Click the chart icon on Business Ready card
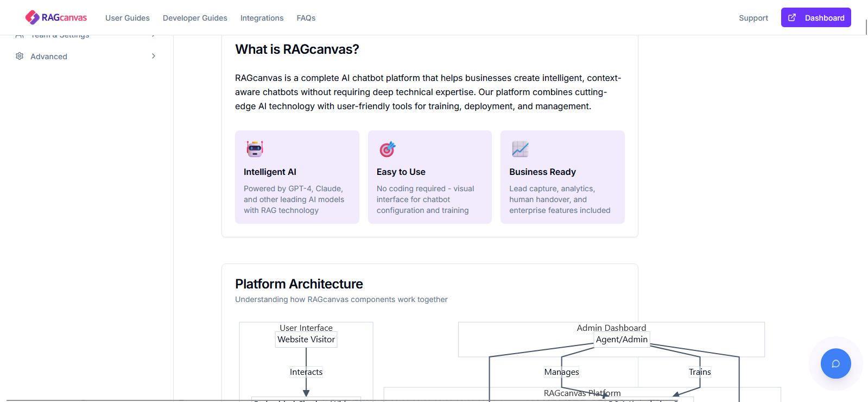Image resolution: width=868 pixels, height=402 pixels. (x=520, y=148)
